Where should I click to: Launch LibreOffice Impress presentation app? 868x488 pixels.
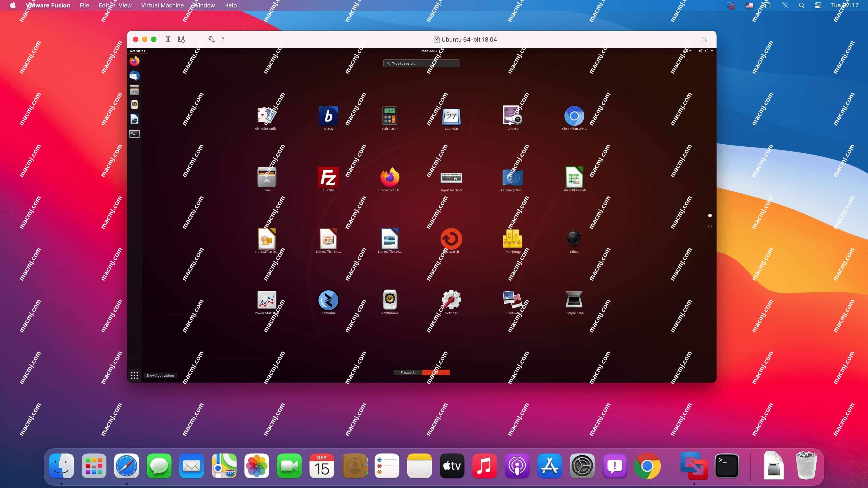click(x=328, y=238)
